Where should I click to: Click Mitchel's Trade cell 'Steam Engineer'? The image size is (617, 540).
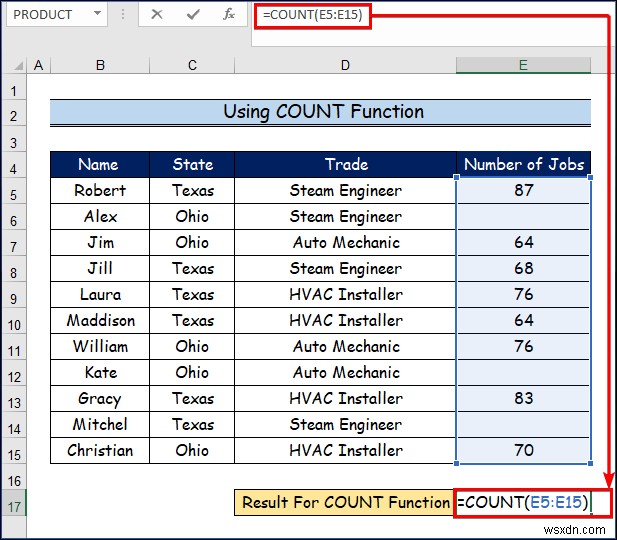coord(345,424)
